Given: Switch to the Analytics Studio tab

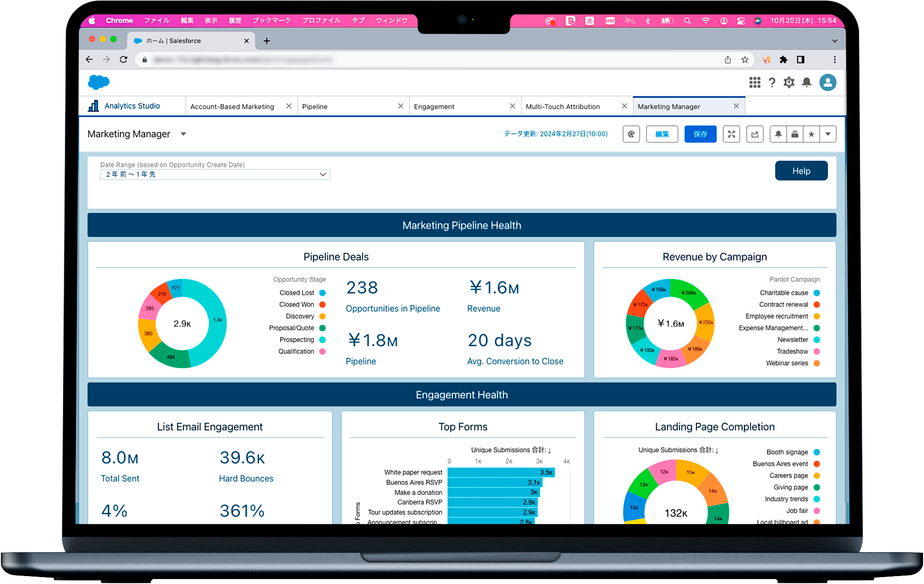Looking at the screenshot, I should (x=132, y=106).
